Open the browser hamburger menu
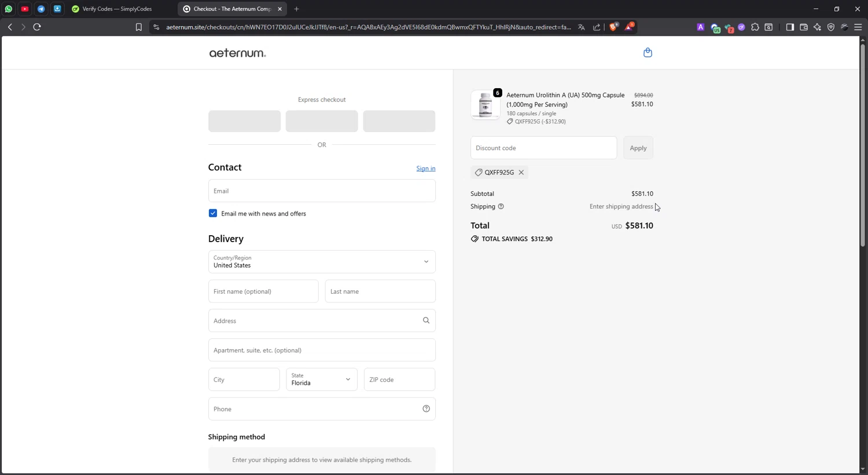The width and height of the screenshot is (868, 475). [x=858, y=27]
